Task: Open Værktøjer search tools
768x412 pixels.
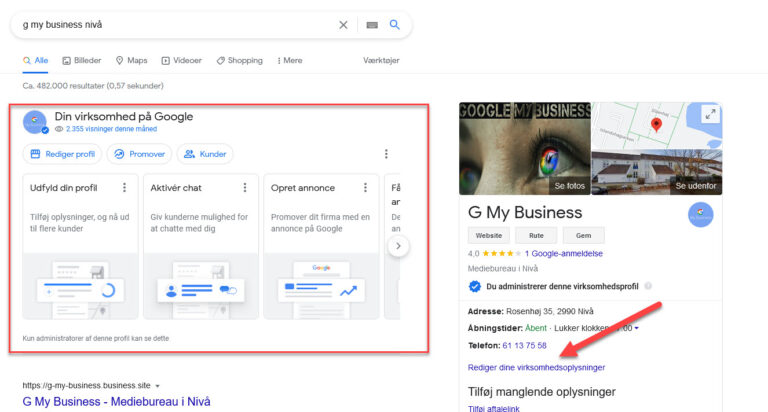Action: pyautogui.click(x=381, y=60)
